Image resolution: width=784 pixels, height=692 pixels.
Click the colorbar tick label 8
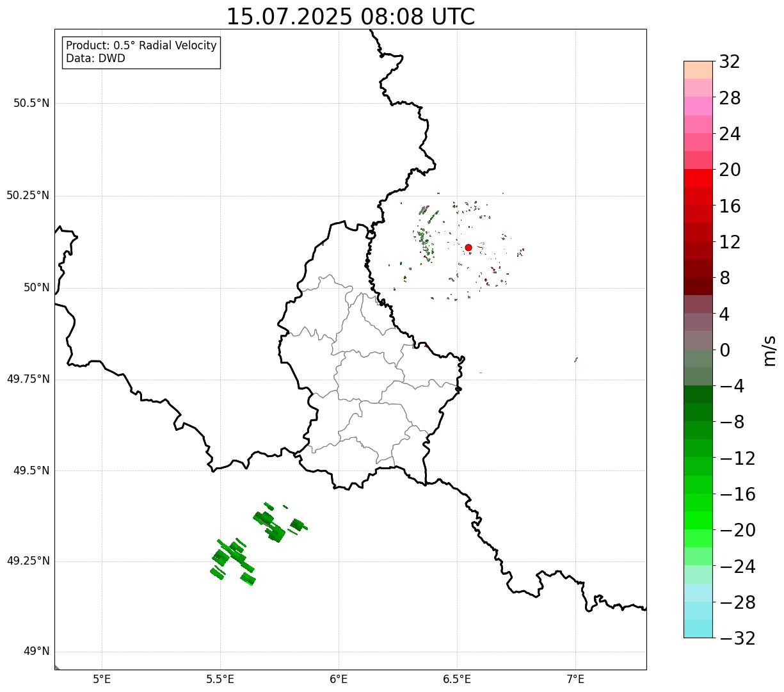click(x=724, y=278)
